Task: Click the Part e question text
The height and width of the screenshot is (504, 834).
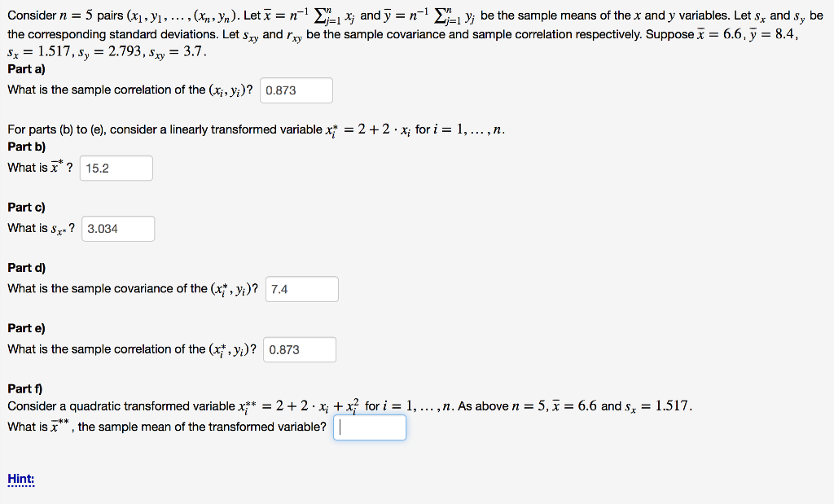Action: (130, 348)
